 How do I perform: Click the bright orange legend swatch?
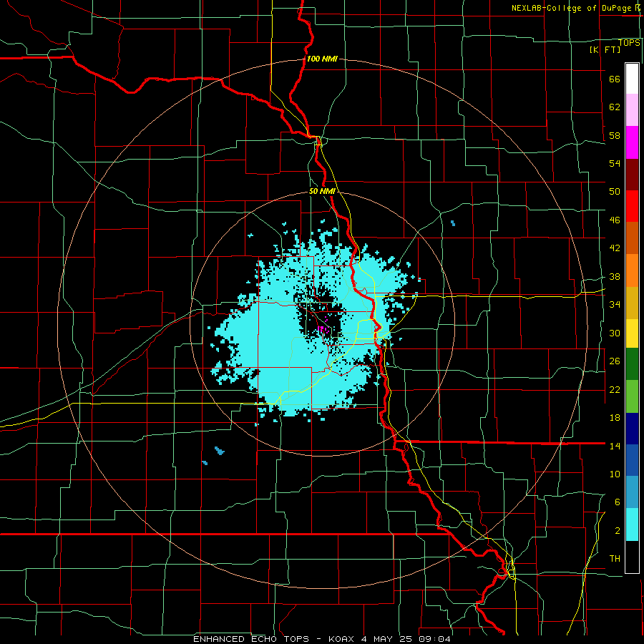click(632, 270)
